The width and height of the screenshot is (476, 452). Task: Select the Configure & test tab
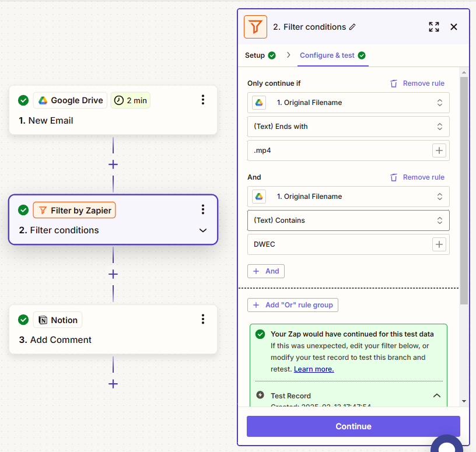(x=332, y=55)
